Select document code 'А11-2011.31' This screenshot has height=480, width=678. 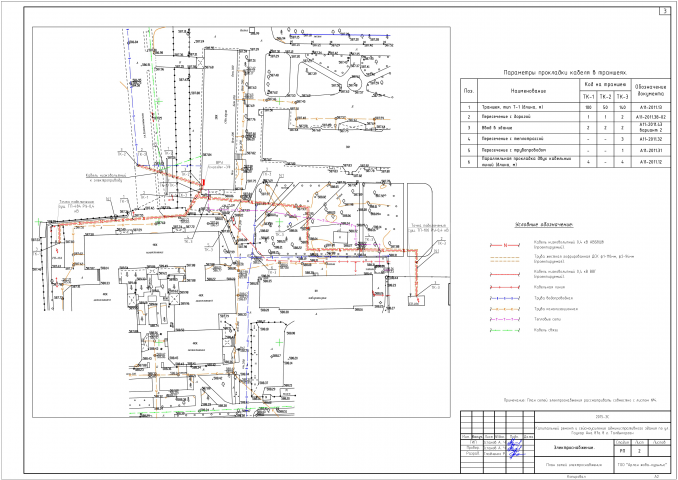tap(652, 150)
